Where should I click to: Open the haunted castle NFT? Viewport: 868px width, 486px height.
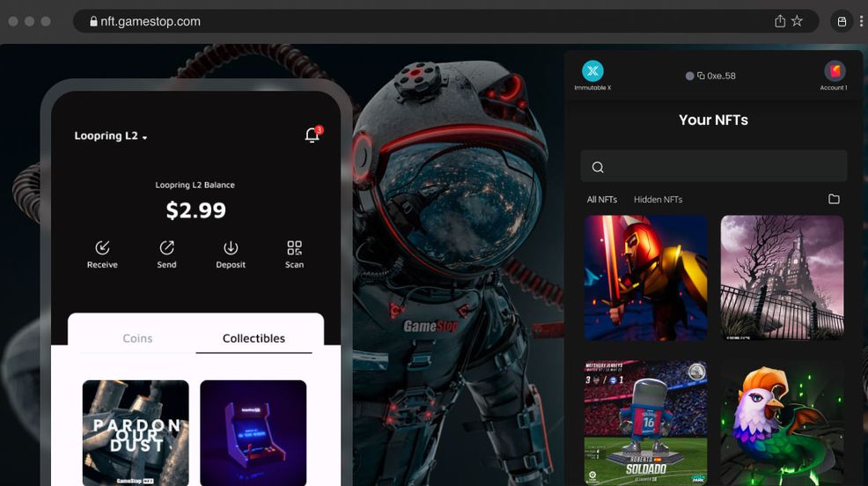pos(783,278)
